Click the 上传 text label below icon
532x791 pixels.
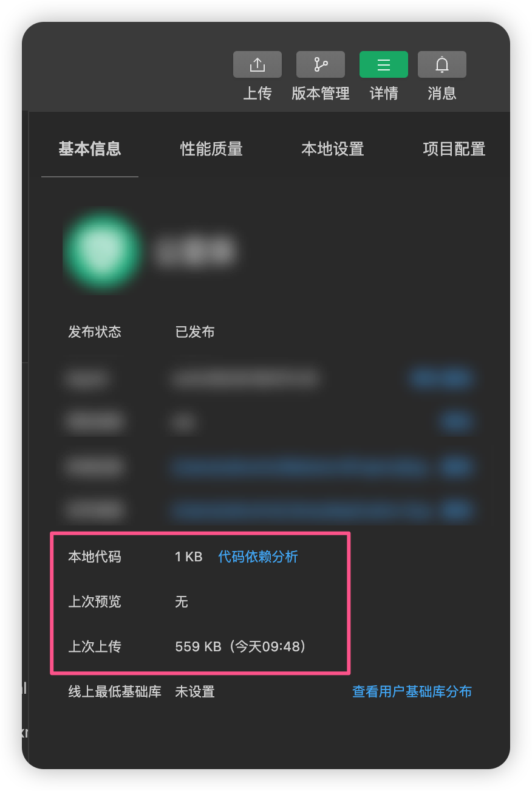257,94
